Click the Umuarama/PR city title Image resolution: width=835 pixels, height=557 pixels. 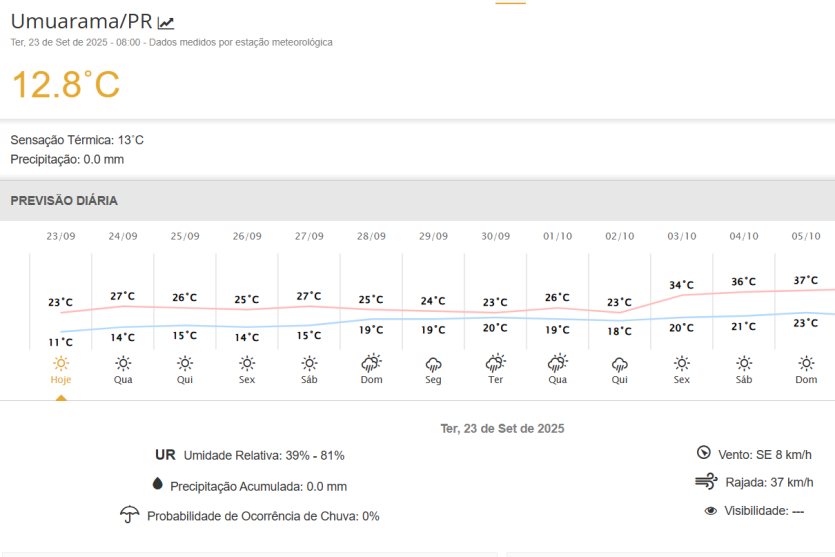(80, 22)
